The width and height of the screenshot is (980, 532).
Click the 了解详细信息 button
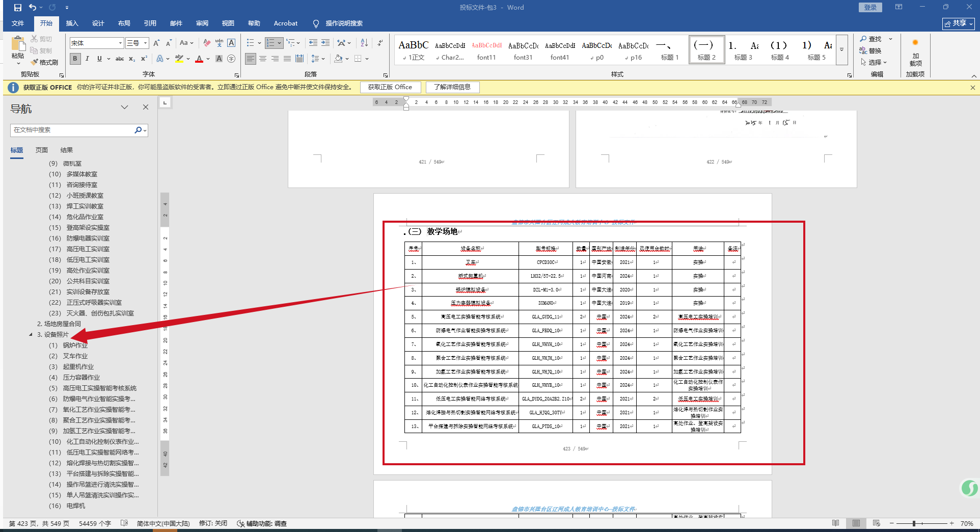[452, 87]
